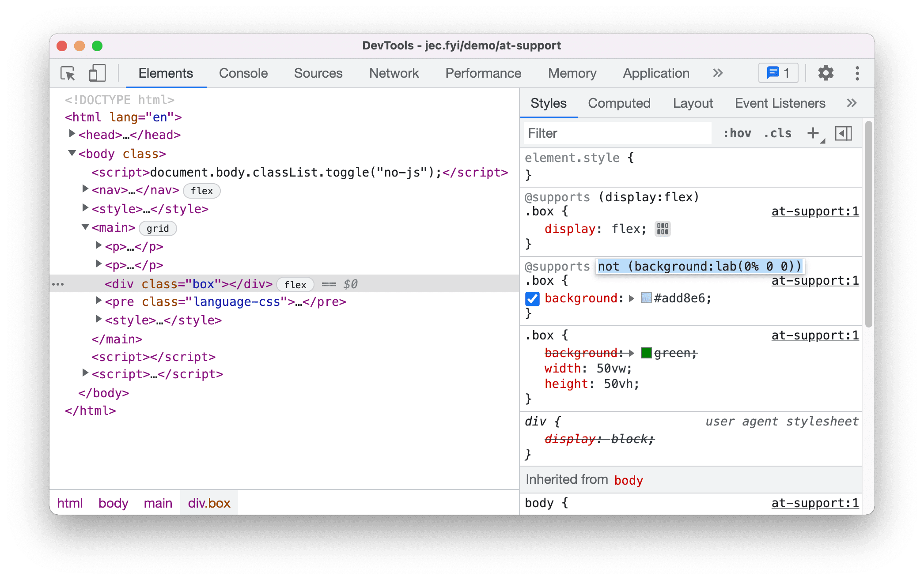Click the add new style rule icon
Viewport: 924px width, 580px height.
coord(813,134)
